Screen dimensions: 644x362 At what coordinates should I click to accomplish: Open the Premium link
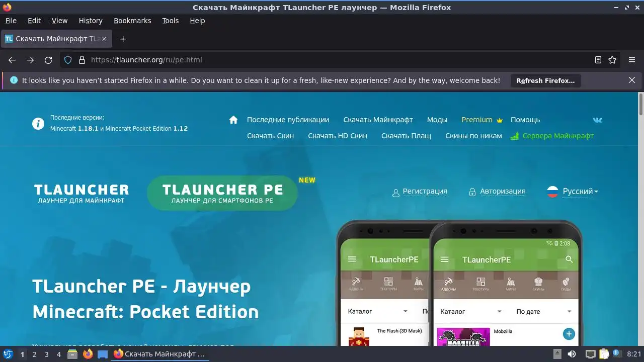click(x=482, y=120)
